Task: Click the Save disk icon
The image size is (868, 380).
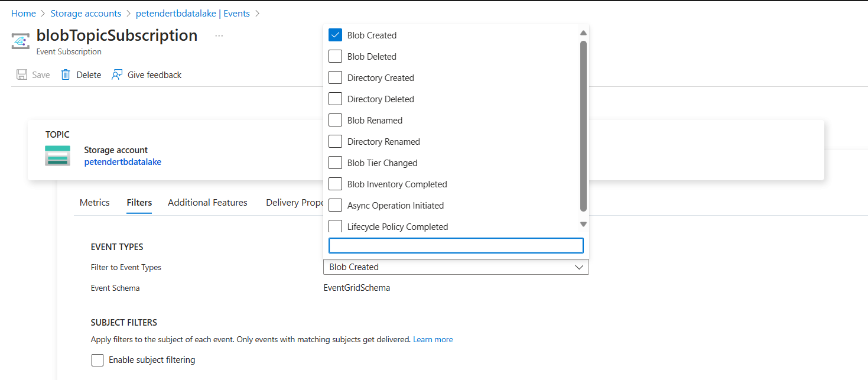Action: pos(22,74)
